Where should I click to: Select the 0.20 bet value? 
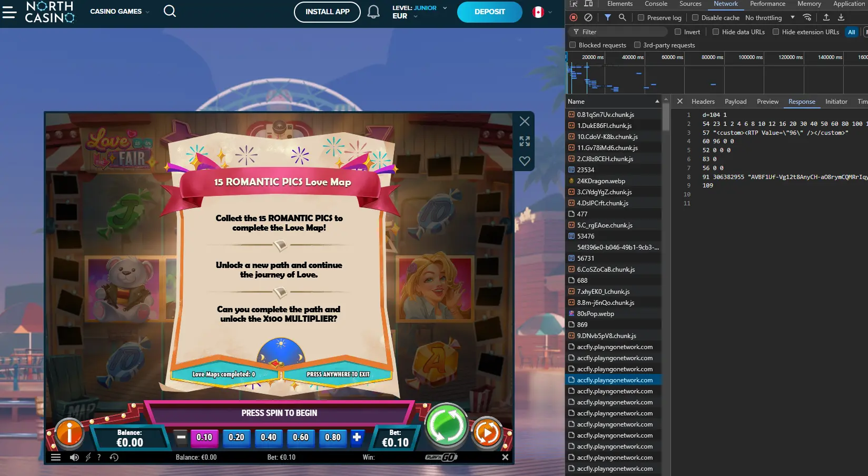[x=236, y=437]
